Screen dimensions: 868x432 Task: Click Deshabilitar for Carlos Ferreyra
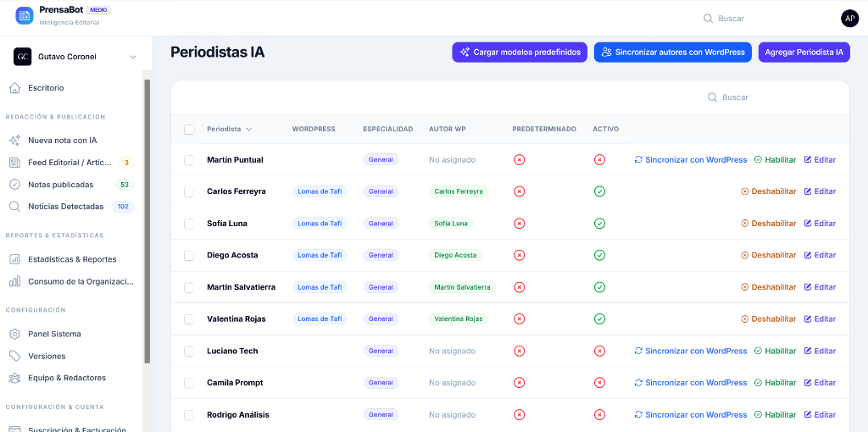[x=768, y=191]
